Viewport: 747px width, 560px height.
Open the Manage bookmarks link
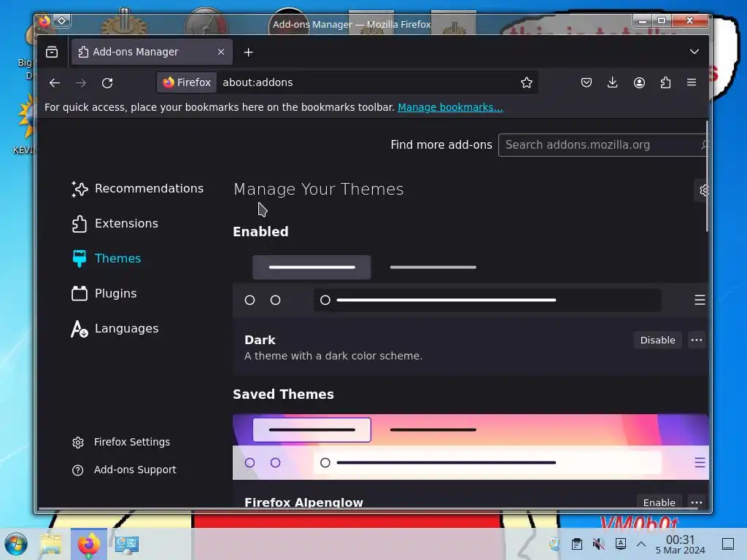point(450,108)
